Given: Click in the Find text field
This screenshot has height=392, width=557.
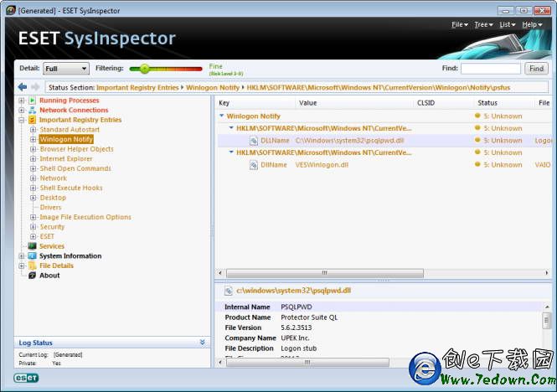Looking at the screenshot, I should (x=491, y=69).
